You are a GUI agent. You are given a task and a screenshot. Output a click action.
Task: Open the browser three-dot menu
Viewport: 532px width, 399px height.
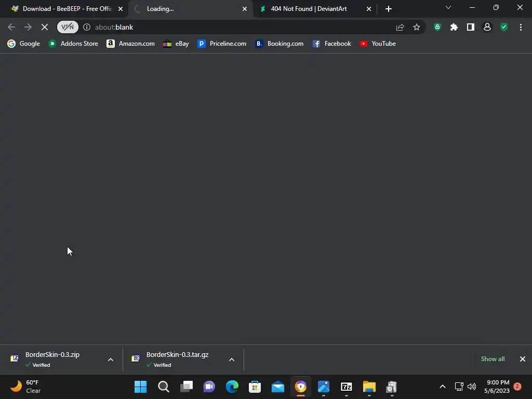[x=521, y=27]
